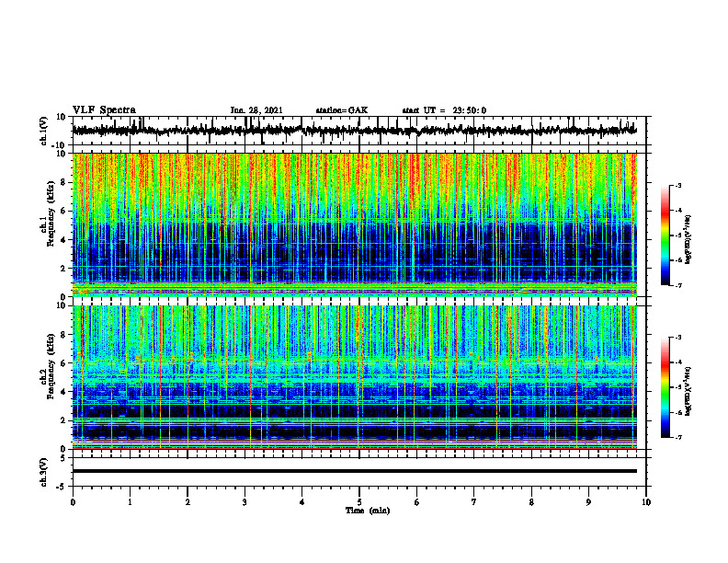Click time axis tick label "8"

point(531,502)
